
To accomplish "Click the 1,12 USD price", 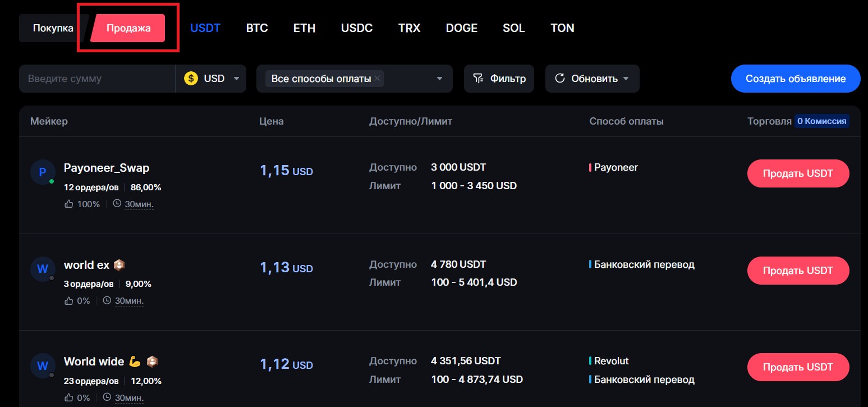I will [x=286, y=364].
